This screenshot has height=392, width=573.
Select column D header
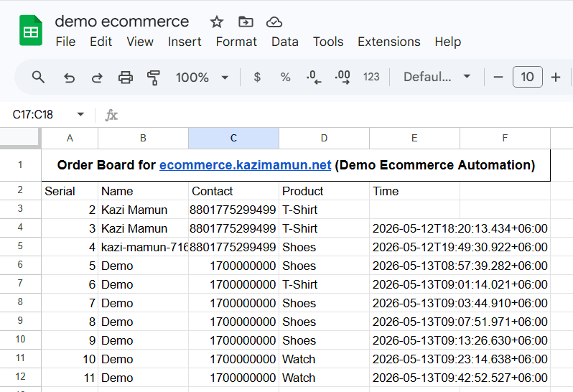[324, 138]
